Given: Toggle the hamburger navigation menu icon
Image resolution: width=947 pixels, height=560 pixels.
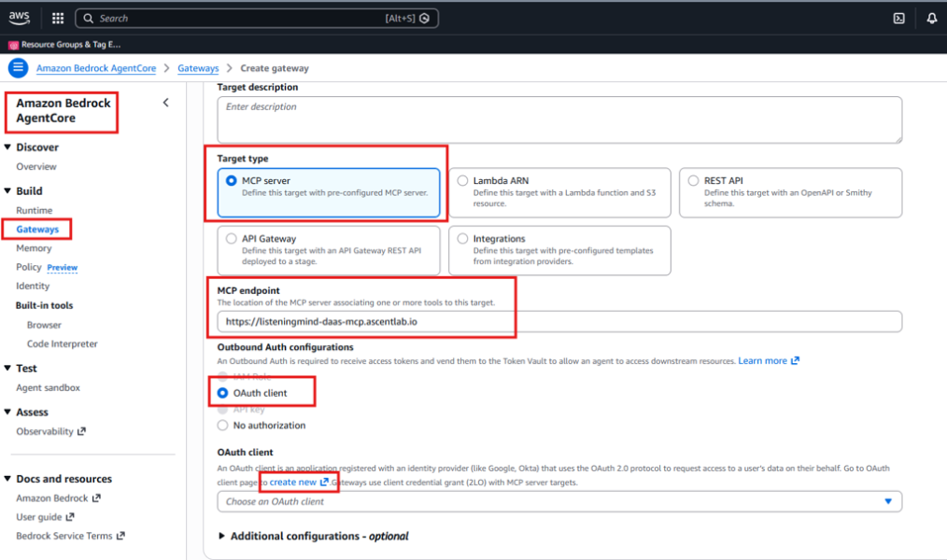Looking at the screenshot, I should coord(18,68).
